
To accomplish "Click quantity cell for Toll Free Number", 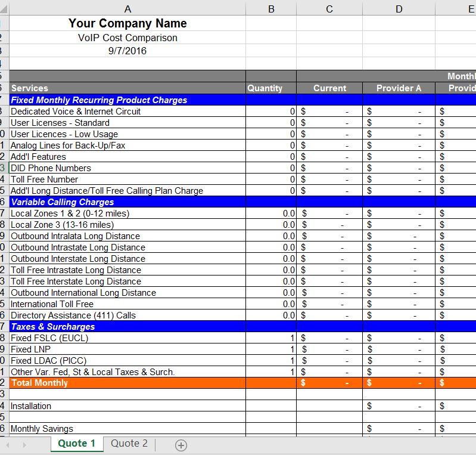I will (x=271, y=179).
